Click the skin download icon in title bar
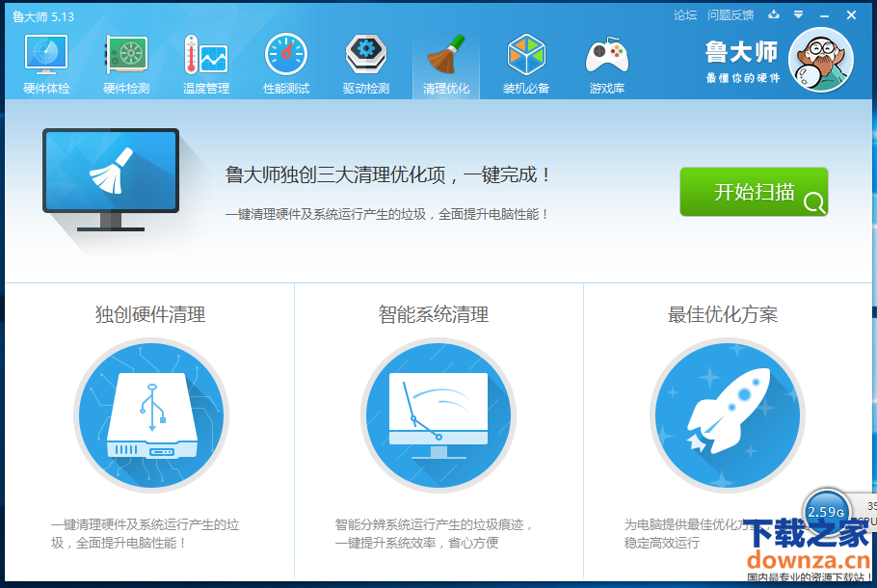The height and width of the screenshot is (588, 877). (x=774, y=14)
